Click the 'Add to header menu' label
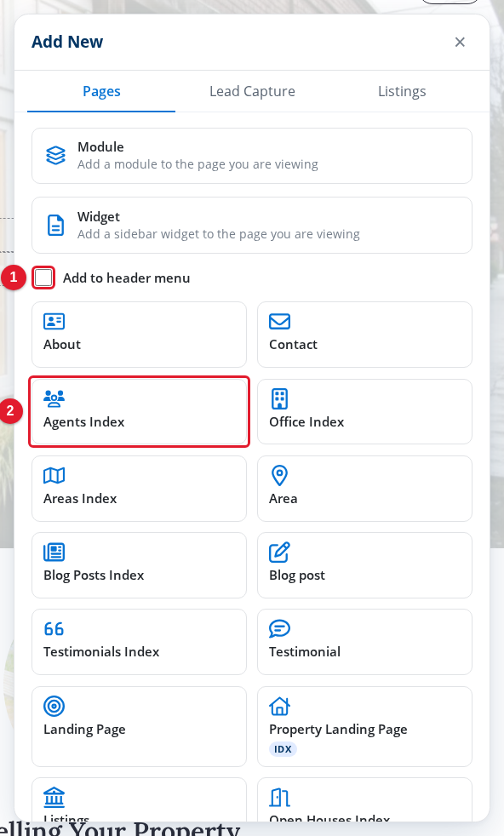 tap(126, 278)
